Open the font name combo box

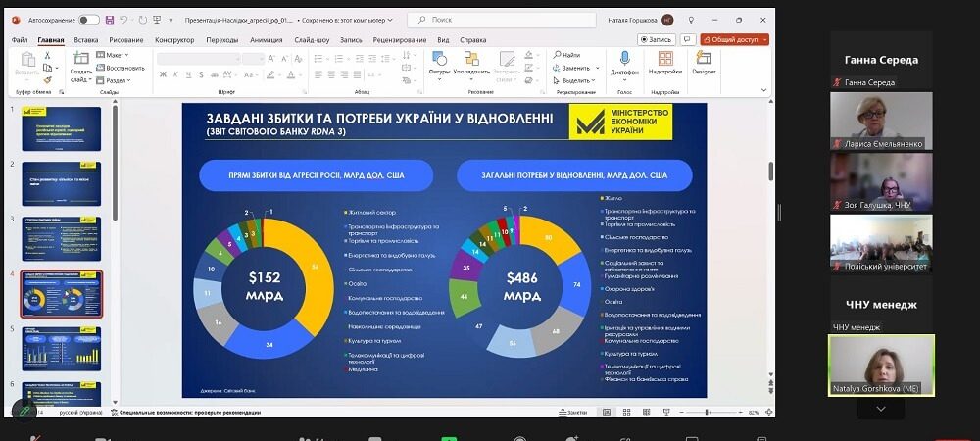tap(198, 58)
